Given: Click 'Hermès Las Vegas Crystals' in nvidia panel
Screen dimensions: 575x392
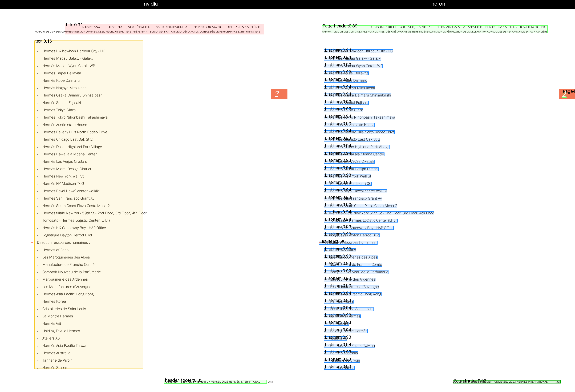Looking at the screenshot, I should click(x=65, y=162).
